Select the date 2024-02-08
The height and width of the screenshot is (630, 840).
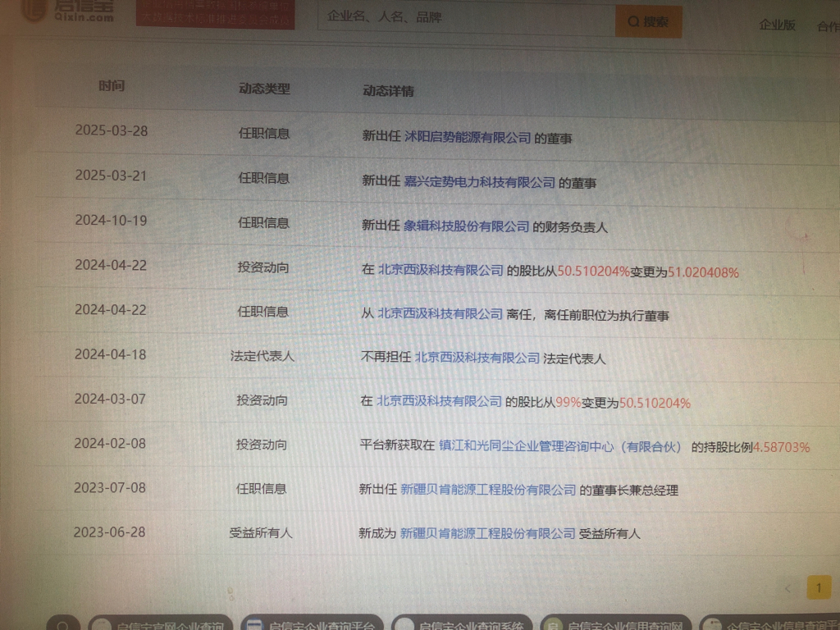tap(110, 443)
